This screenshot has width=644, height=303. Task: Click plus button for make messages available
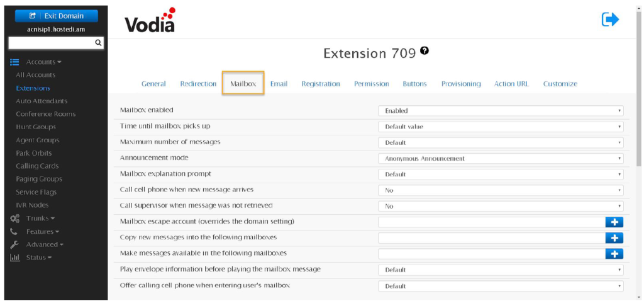coord(614,253)
